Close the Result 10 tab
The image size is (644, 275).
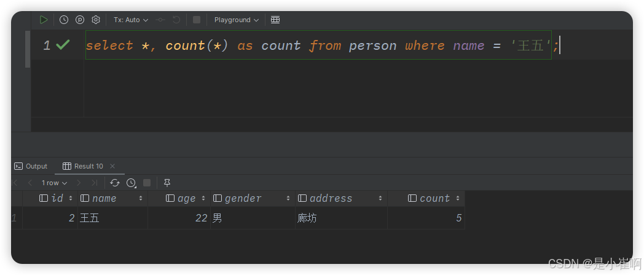click(112, 166)
